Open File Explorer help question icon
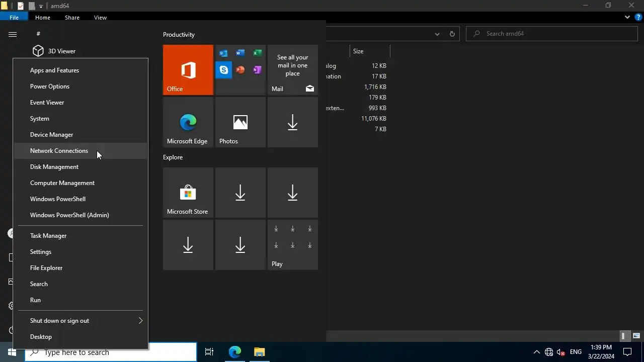 [638, 17]
